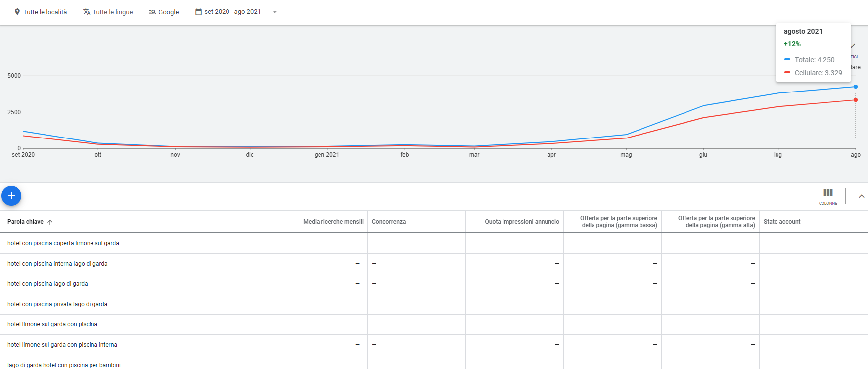Click +12% change in tooltip
This screenshot has height=369, width=868.
(x=792, y=44)
